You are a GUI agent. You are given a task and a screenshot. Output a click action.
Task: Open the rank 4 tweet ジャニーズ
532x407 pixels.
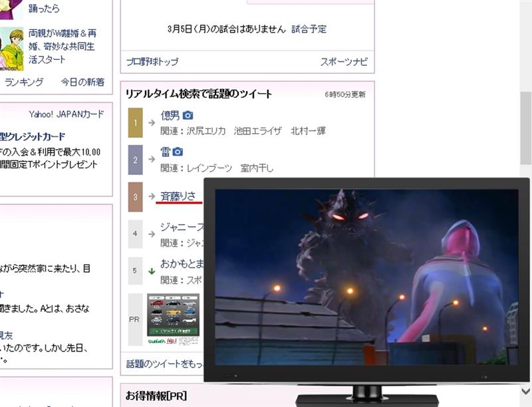click(182, 227)
